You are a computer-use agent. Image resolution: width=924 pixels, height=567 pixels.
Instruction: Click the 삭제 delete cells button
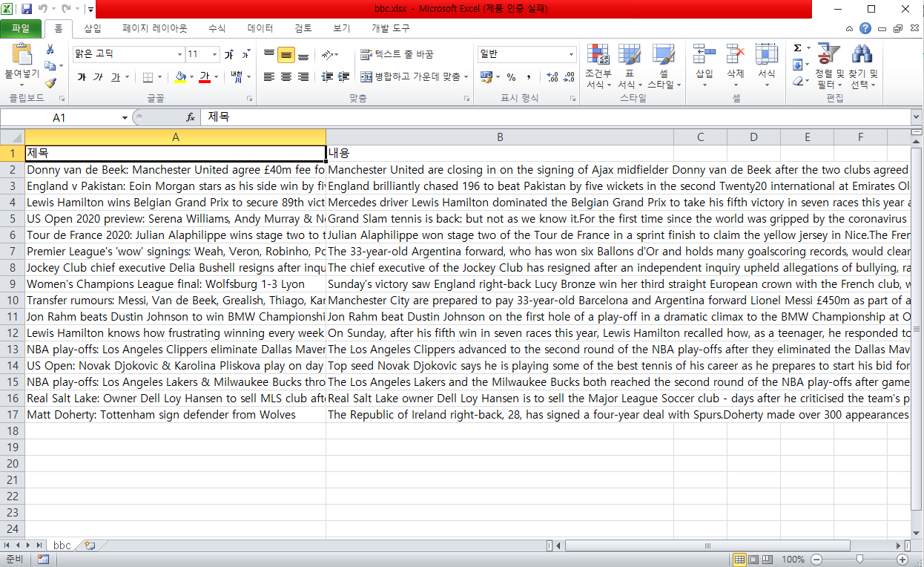pos(735,66)
